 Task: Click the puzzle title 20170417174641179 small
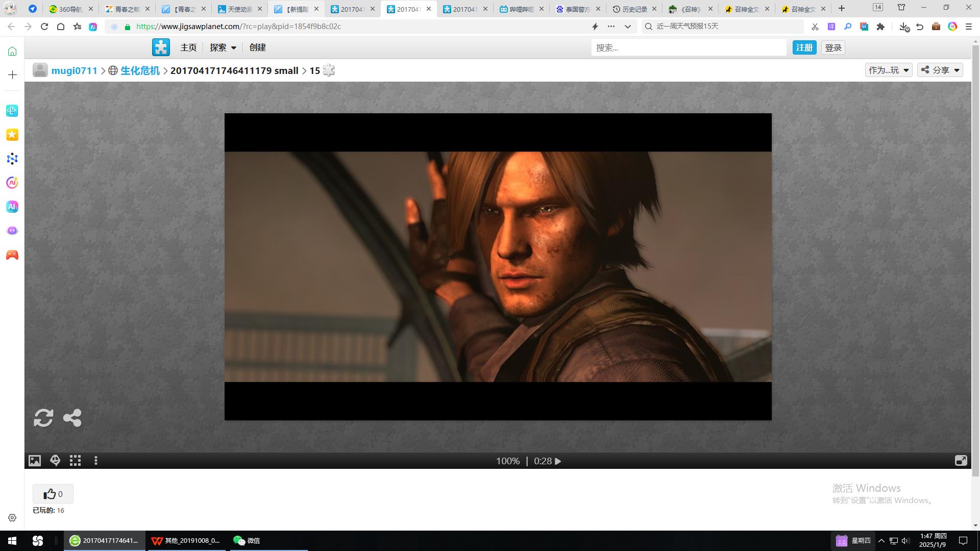[234, 70]
